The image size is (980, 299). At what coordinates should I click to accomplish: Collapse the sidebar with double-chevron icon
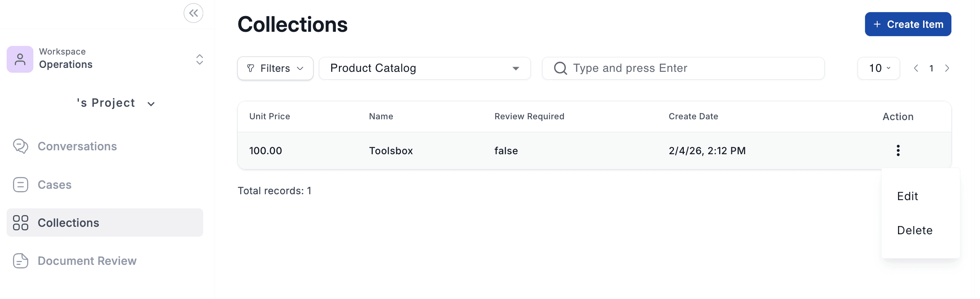[x=193, y=13]
